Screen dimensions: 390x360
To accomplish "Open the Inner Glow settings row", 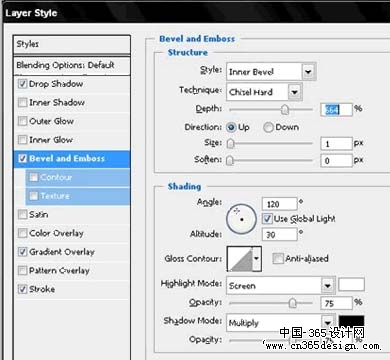I will pos(72,140).
